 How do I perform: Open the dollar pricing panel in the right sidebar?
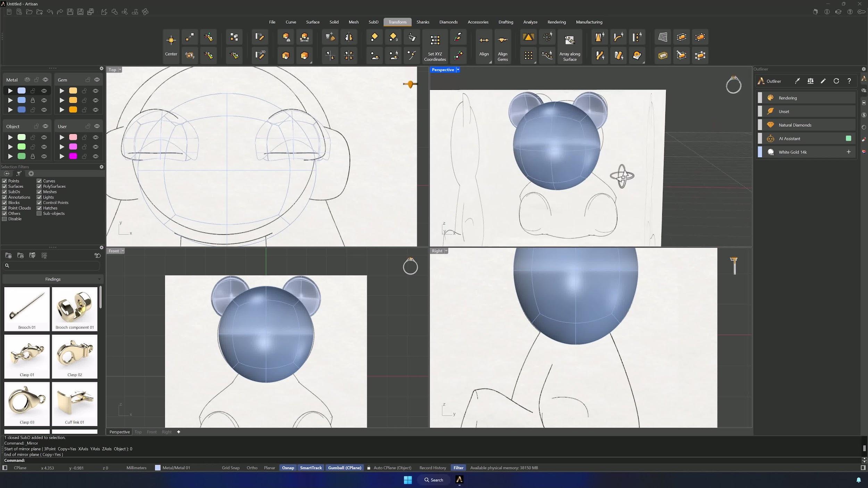(x=864, y=115)
